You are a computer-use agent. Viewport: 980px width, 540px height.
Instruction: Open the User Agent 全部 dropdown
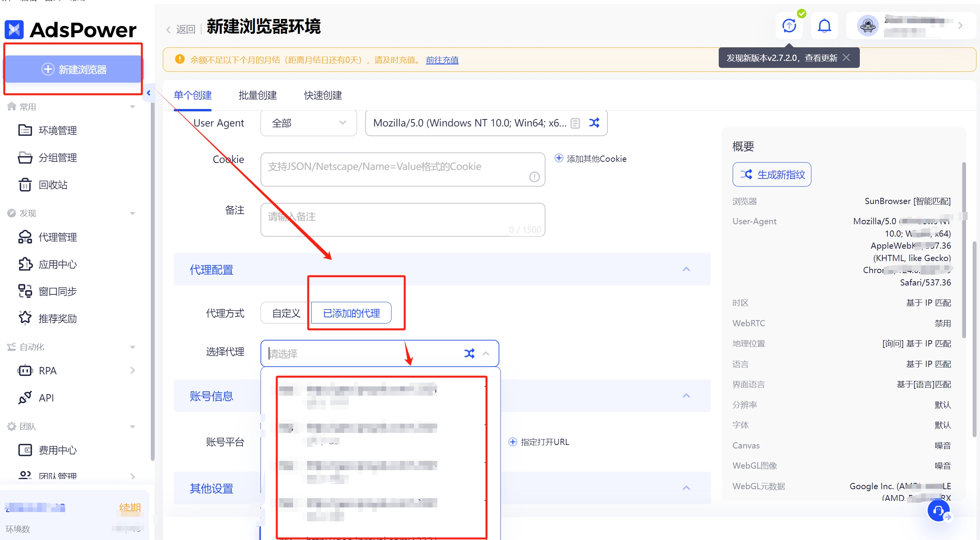309,123
